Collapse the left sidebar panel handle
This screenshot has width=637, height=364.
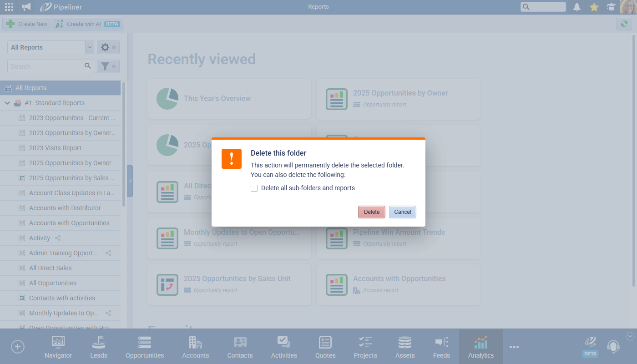point(130,181)
